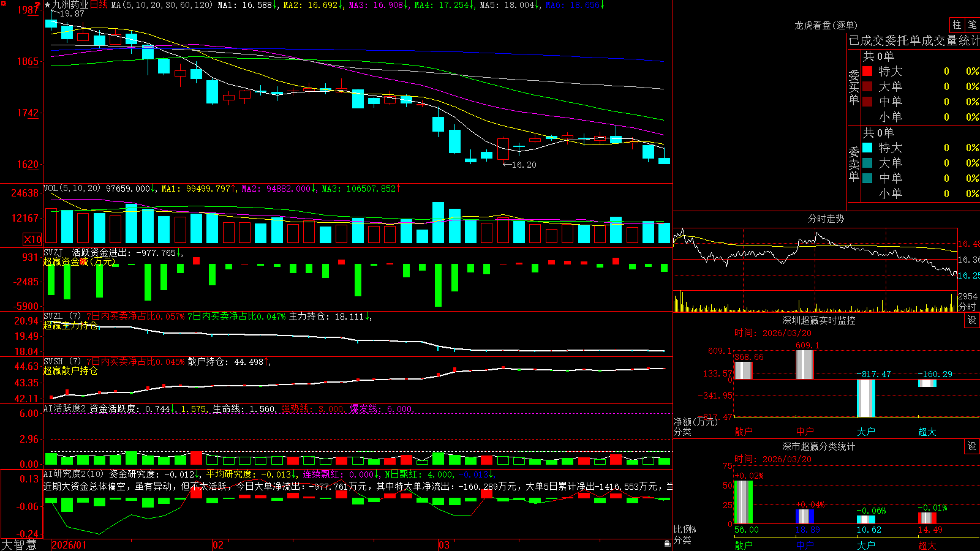This screenshot has height=551, width=980.
Task: Switch to 笔 tick display mode
Action: pos(972,24)
